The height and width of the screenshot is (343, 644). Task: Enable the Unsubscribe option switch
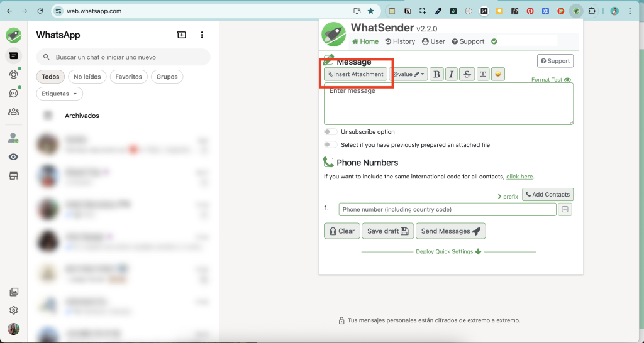(330, 132)
